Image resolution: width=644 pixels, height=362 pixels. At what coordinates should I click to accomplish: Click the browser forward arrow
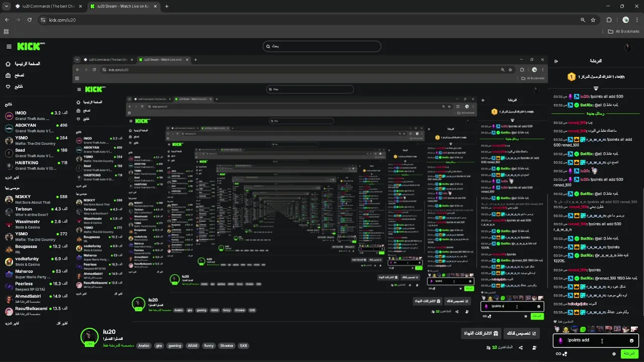18,20
